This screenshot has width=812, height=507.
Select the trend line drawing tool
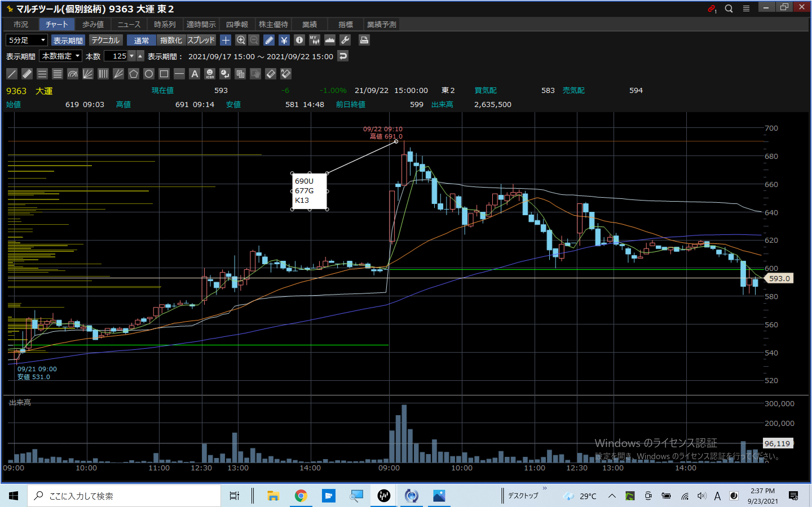12,74
